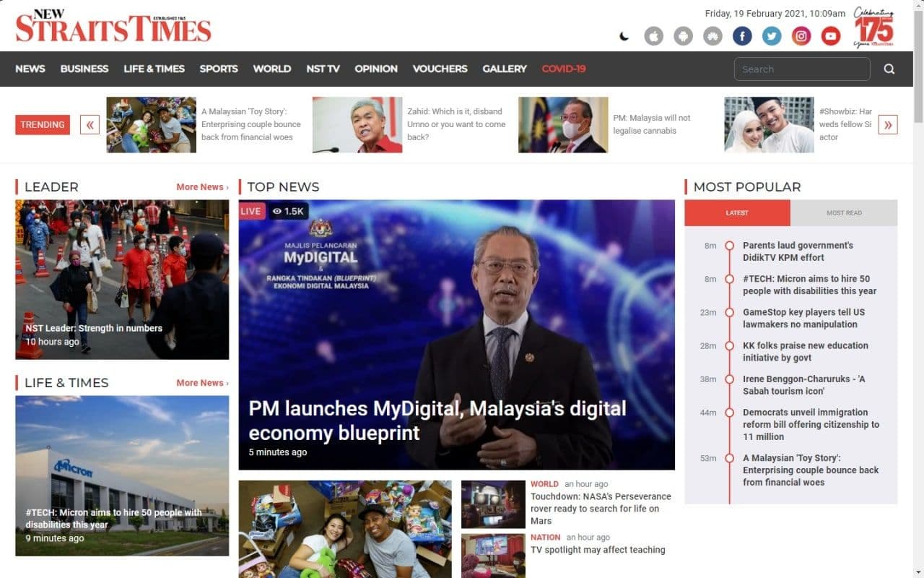The height and width of the screenshot is (578, 924).
Task: Open TV spotlight may affect teaching article
Action: pos(598,550)
